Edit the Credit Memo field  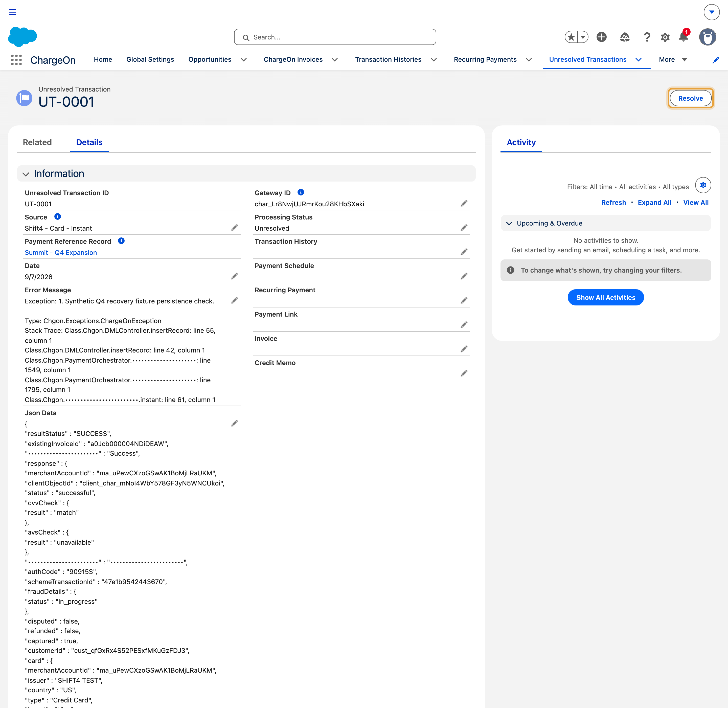464,373
